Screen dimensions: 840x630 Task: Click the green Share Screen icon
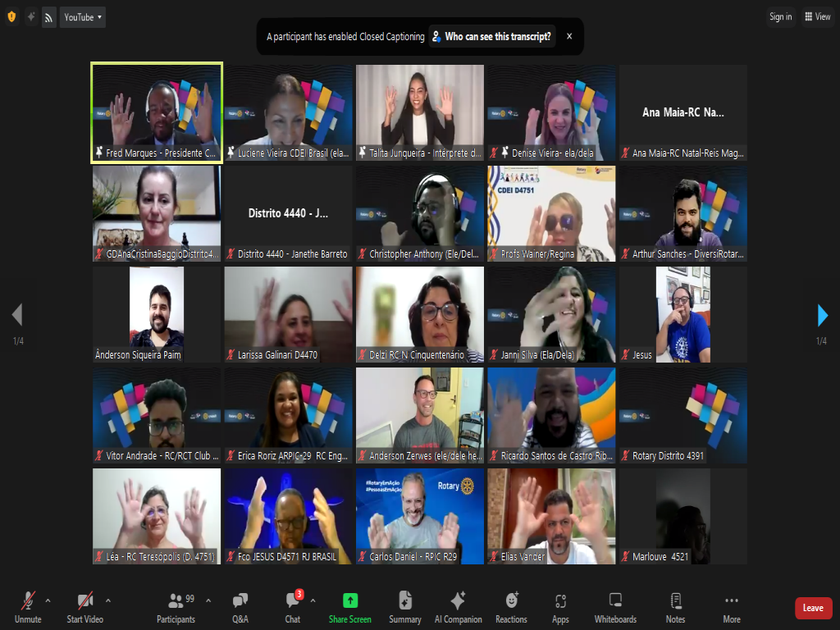pos(350,607)
